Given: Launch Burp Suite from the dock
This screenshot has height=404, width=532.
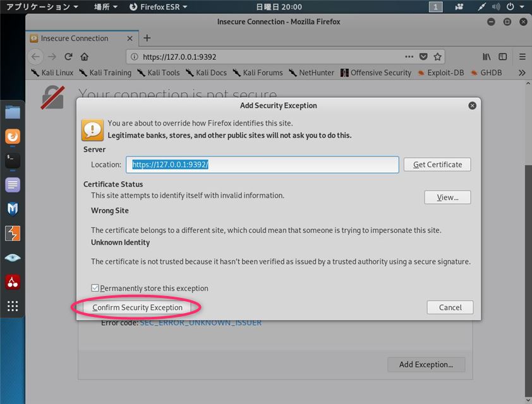Looking at the screenshot, I should pos(13,233).
